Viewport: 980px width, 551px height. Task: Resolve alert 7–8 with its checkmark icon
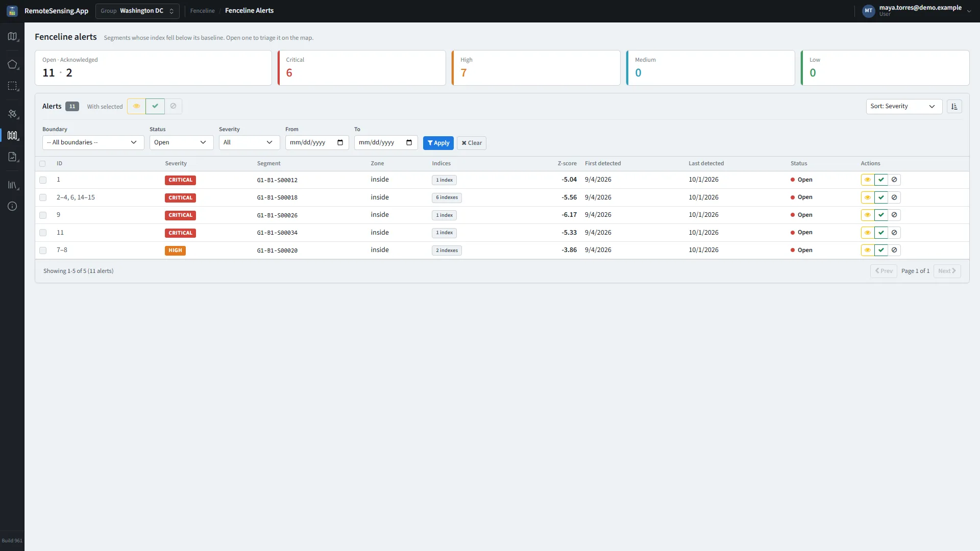[x=881, y=250]
